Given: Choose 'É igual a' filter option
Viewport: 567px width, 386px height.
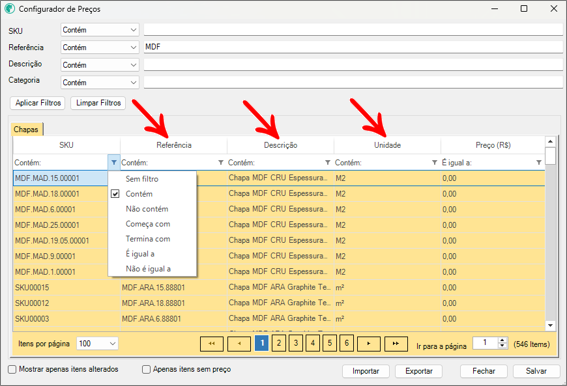Looking at the screenshot, I should coord(152,254).
